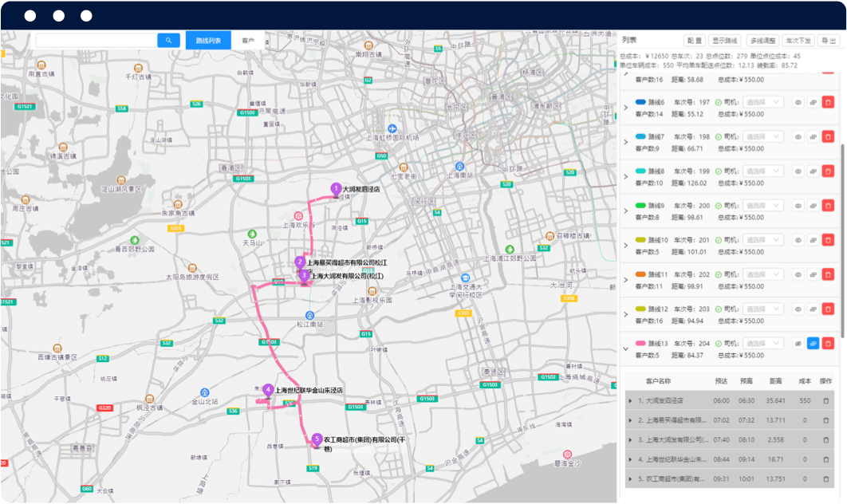The height and width of the screenshot is (504, 847).
Task: Expand the 路线9 row chevron
Action: [x=626, y=211]
